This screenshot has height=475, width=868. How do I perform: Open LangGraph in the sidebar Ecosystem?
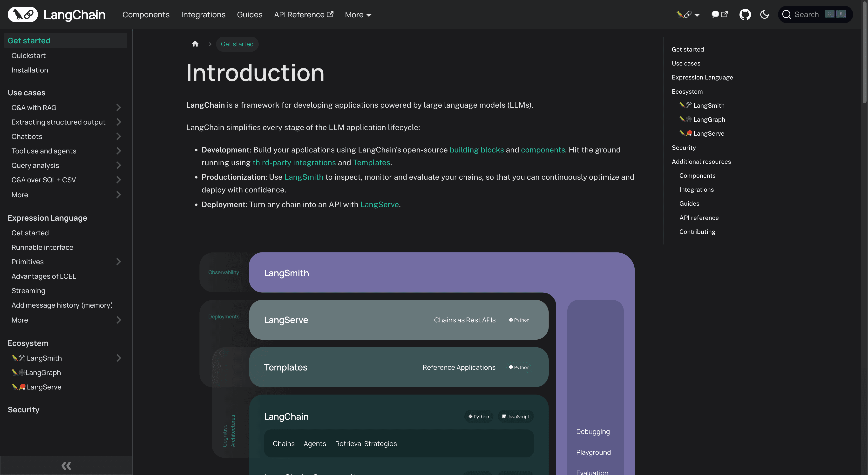point(36,372)
